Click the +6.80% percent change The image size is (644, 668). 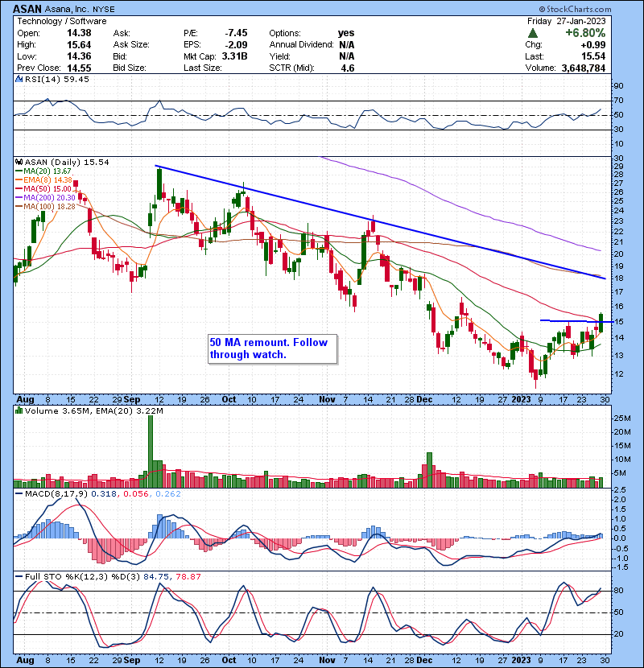pyautogui.click(x=585, y=33)
